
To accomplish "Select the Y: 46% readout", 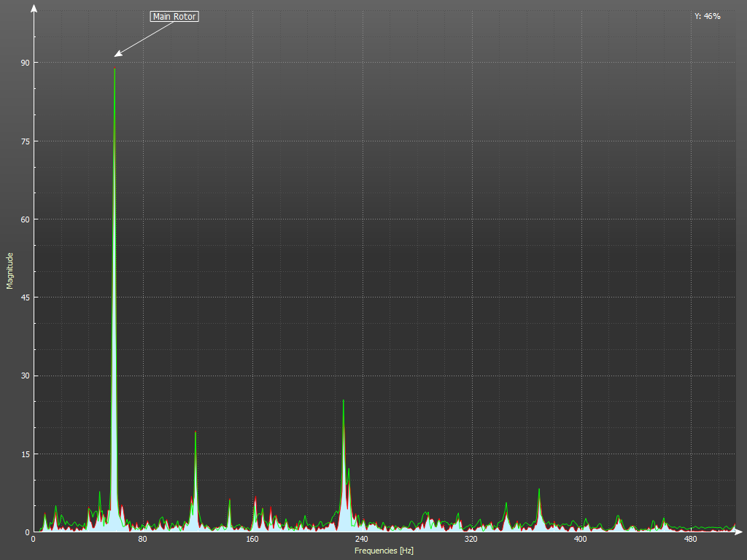I will (707, 16).
